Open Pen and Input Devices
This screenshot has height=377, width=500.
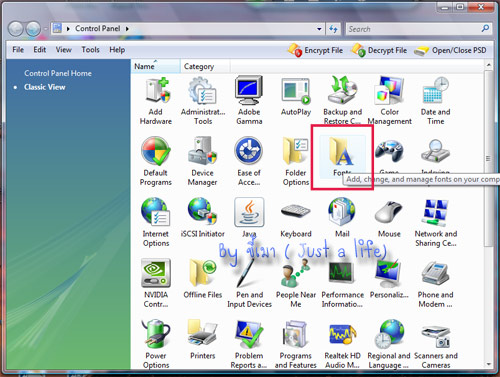pos(249,283)
